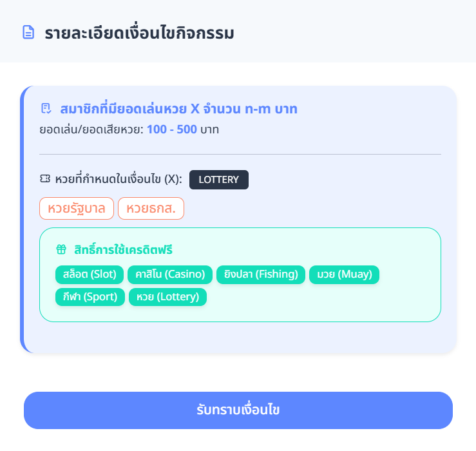This screenshot has height=451, width=476.
Task: Click the หวยที่กำหนดในเงื่อนไข (X) label
Action: pyautogui.click(x=119, y=179)
